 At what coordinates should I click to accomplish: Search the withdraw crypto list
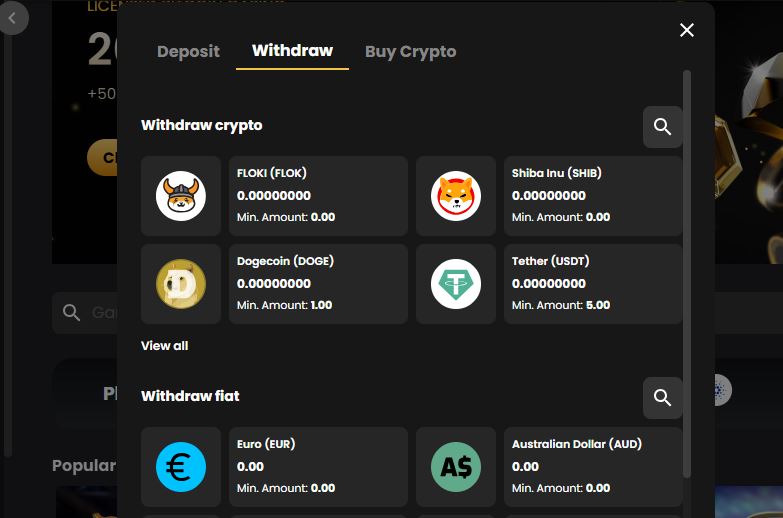[662, 127]
